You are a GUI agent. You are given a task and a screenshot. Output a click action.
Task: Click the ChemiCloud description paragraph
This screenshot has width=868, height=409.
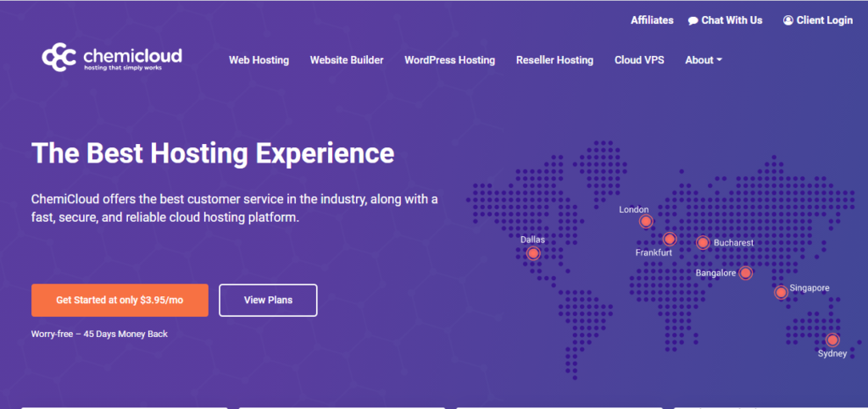point(235,207)
